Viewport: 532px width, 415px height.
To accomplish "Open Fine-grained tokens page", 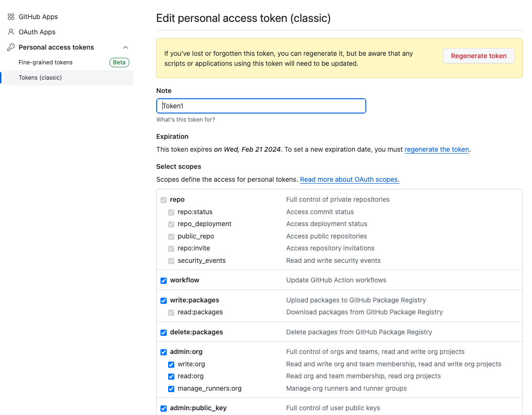I will pos(45,62).
